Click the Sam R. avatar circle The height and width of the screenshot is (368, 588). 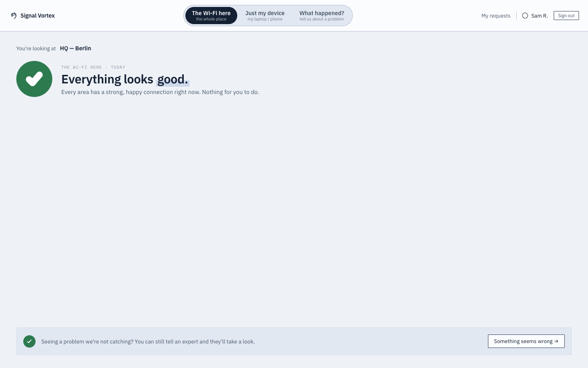tap(525, 16)
